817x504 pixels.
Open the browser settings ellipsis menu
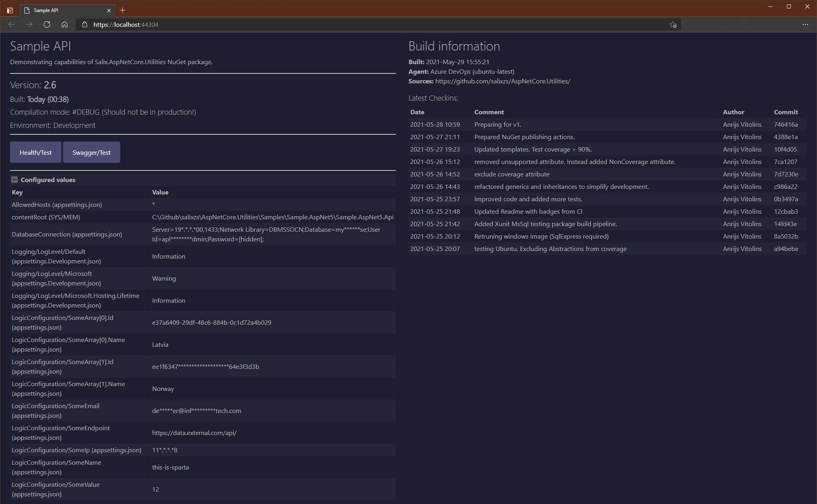click(805, 24)
